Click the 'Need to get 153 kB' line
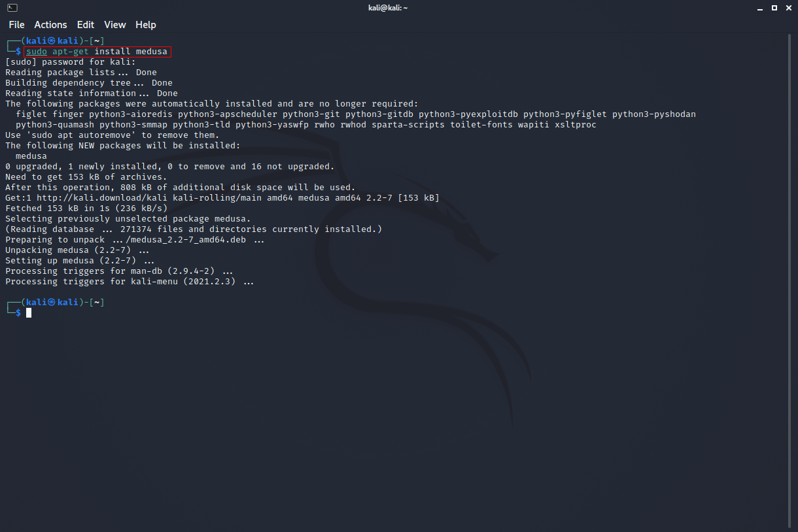This screenshot has height=532, width=798. pos(86,177)
